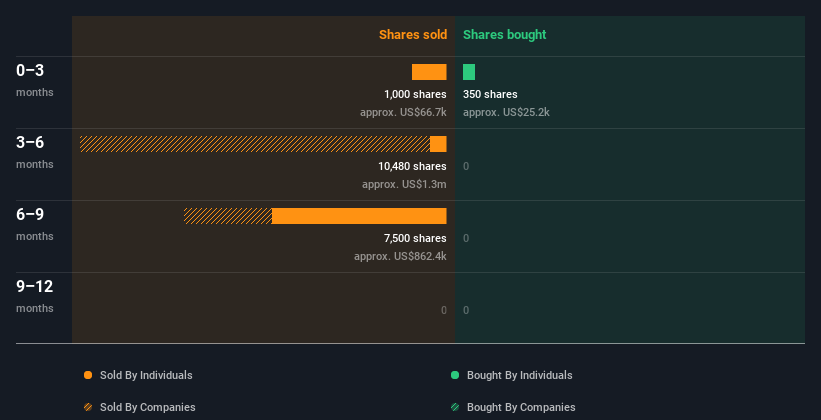Toggle the Sold By Companies legend label
Image resolution: width=821 pixels, height=420 pixels.
click(x=146, y=407)
